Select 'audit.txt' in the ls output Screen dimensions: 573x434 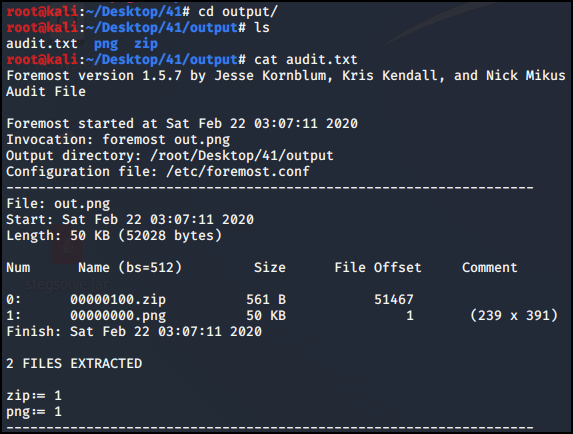click(42, 44)
